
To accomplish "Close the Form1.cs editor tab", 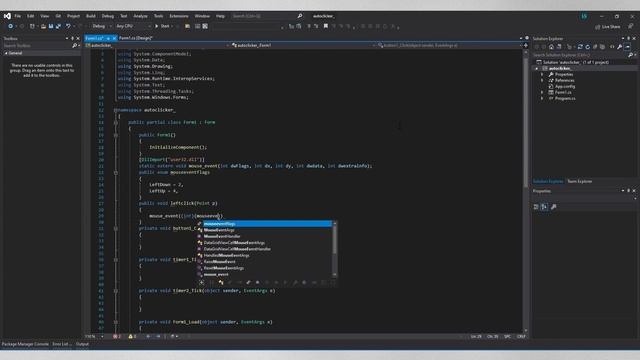I will pyautogui.click(x=114, y=38).
